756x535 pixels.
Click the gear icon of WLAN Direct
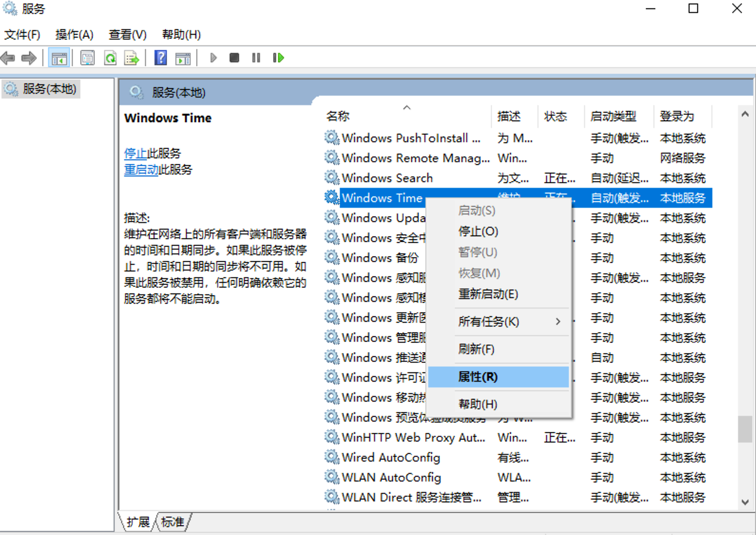332,497
